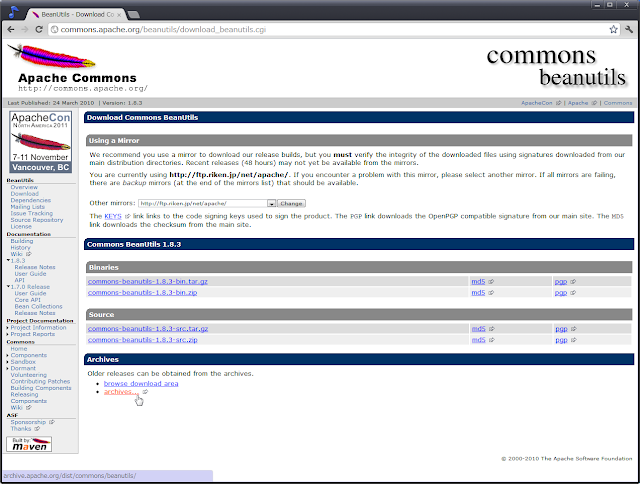Image resolution: width=640 pixels, height=484 pixels.
Task: Open Building under Documentation
Action: [x=22, y=241]
